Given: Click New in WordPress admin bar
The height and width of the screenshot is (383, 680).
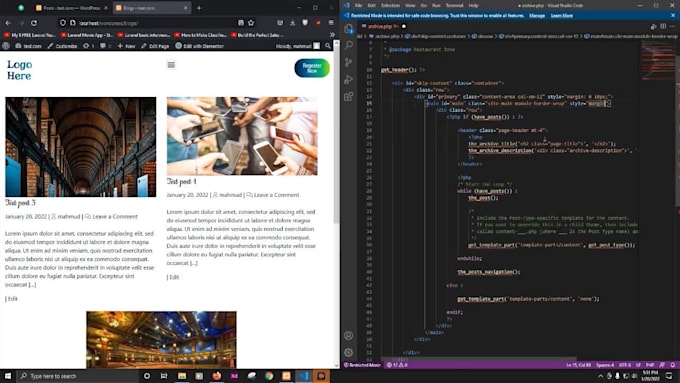Looking at the screenshot, I should point(126,46).
